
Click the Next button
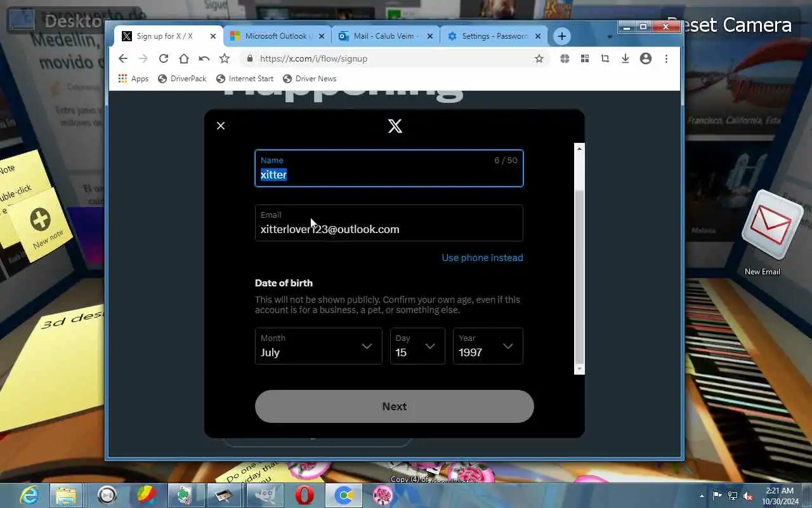395,406
